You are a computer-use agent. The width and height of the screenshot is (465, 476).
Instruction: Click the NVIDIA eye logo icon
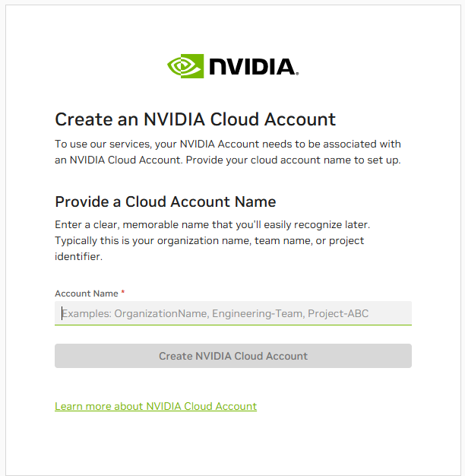(x=185, y=66)
